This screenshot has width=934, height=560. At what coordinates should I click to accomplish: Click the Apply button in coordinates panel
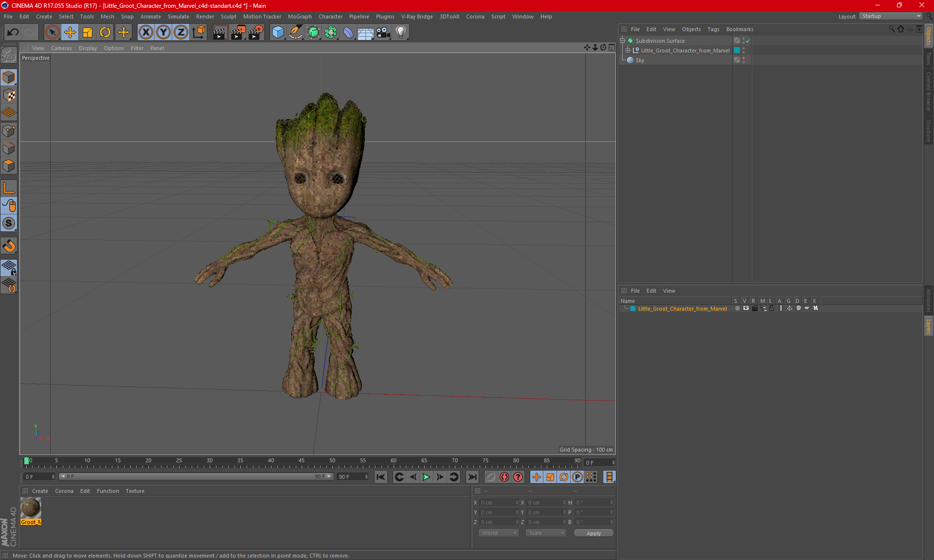593,533
